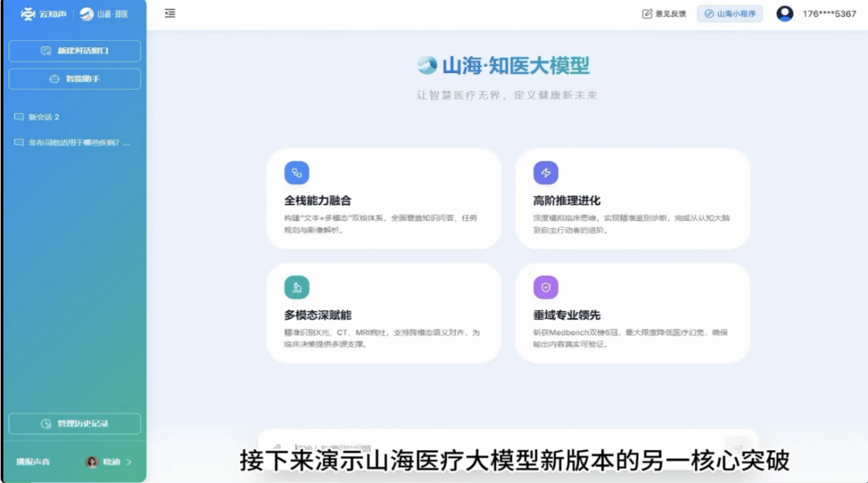Screen dimensions: 868x483
Task: Click the 山海·知医 logo in sidebar header
Action: coord(104,14)
